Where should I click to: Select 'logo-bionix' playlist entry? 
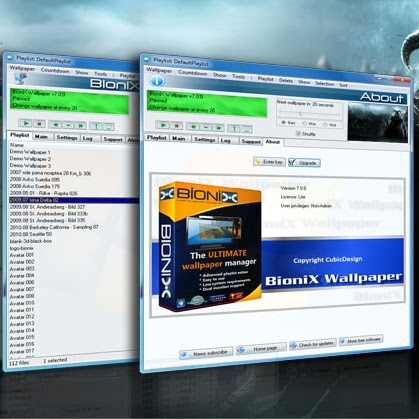[x=21, y=248]
